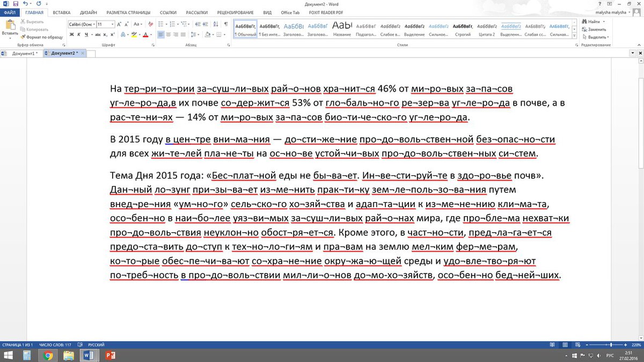The width and height of the screenshot is (644, 362).
Task: Open the ВСТАВКА ribbon tab
Action: [61, 12]
